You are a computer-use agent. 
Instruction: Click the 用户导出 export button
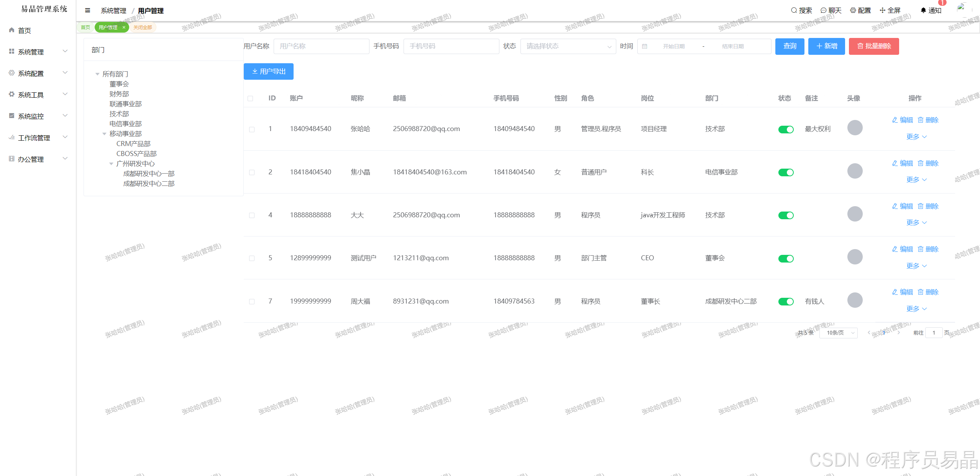coord(268,71)
